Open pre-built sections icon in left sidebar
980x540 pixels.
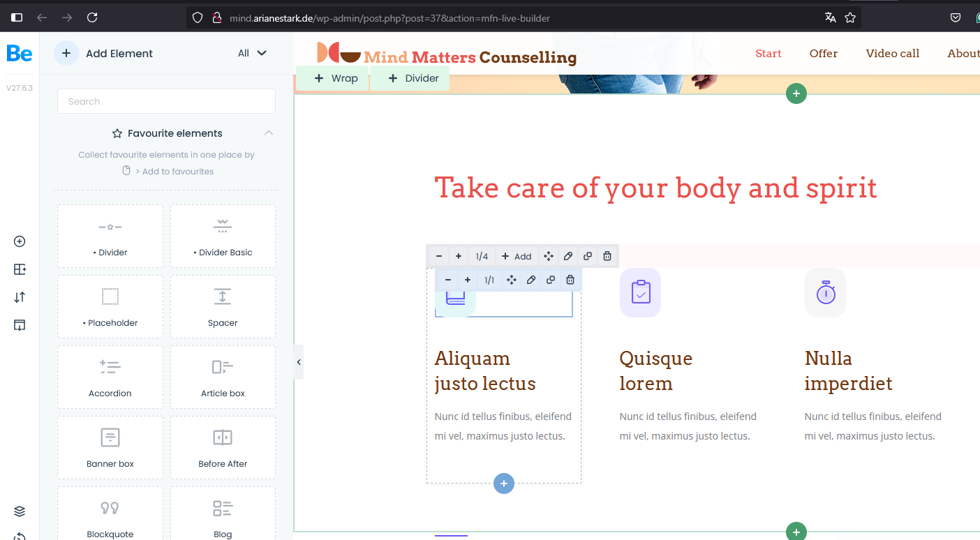(20, 269)
